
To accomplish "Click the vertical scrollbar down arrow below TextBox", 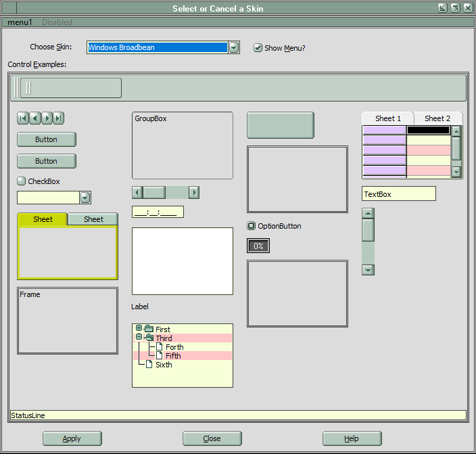I will click(x=368, y=270).
